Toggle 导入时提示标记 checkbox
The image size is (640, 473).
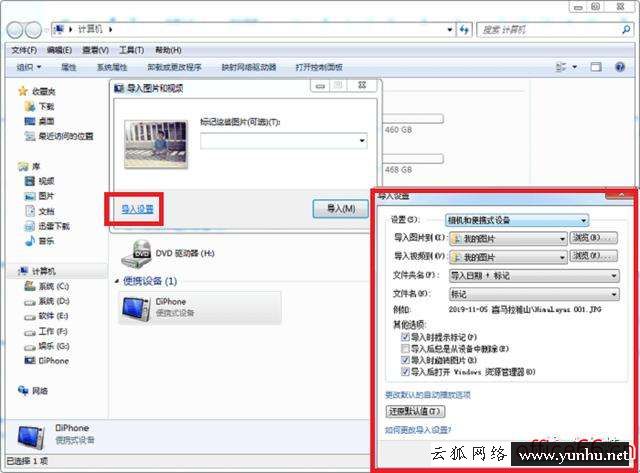(405, 337)
